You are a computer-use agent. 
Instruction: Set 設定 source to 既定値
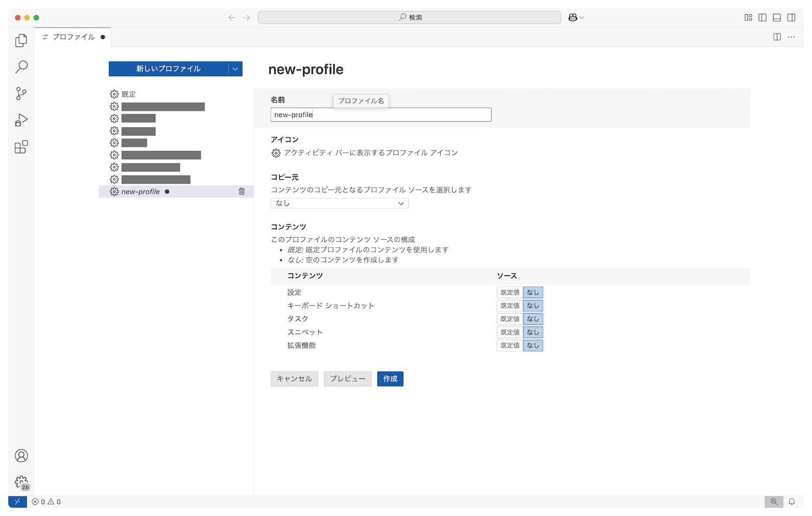coord(509,292)
